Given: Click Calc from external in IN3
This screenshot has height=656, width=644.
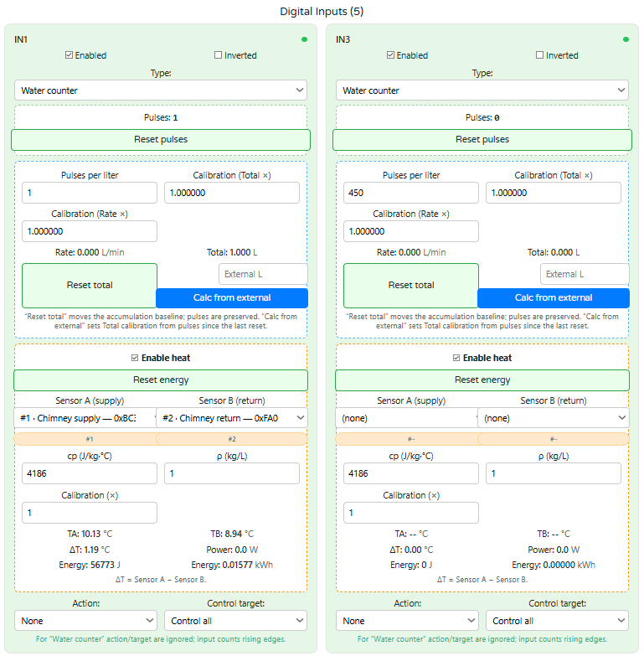Looking at the screenshot, I should pyautogui.click(x=554, y=298).
